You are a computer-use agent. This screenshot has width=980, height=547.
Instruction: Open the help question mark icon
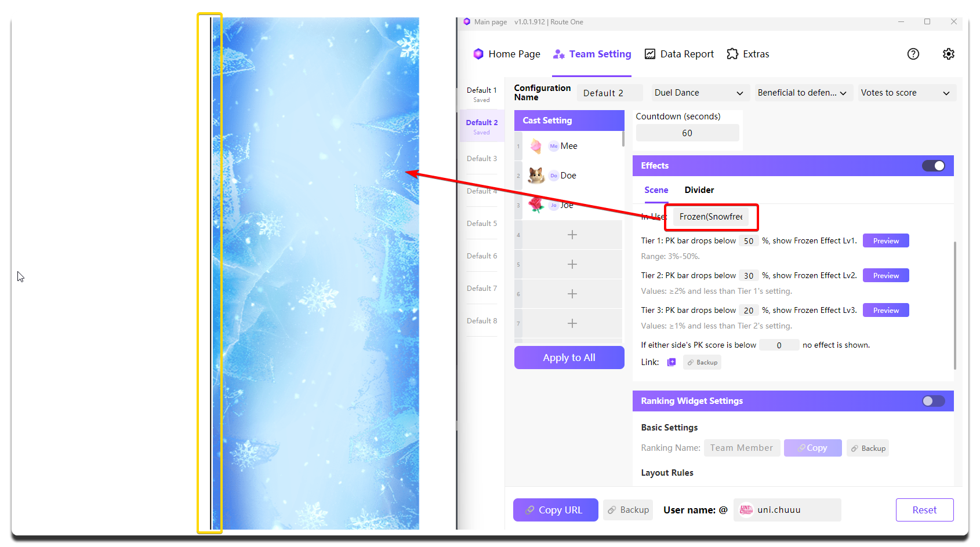point(913,54)
